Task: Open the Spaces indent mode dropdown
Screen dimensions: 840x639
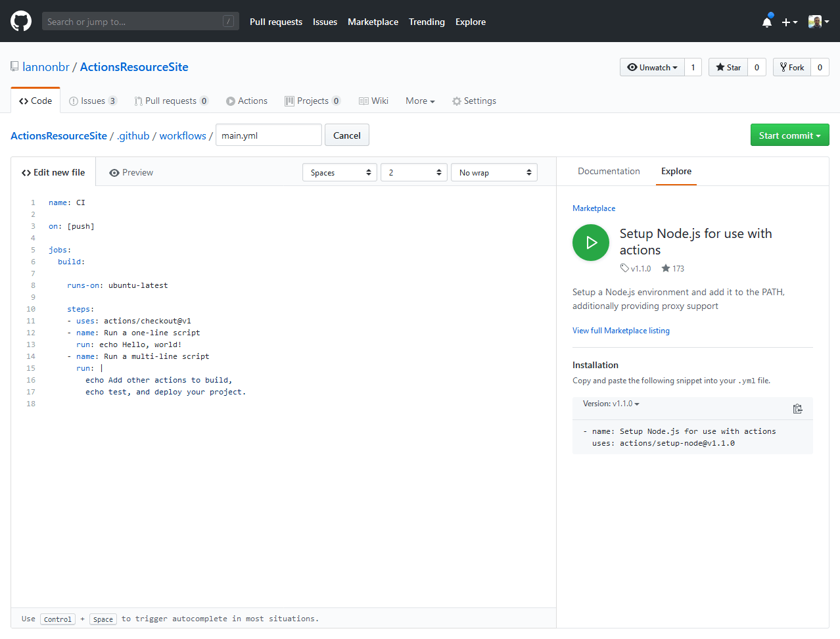Action: pos(340,172)
